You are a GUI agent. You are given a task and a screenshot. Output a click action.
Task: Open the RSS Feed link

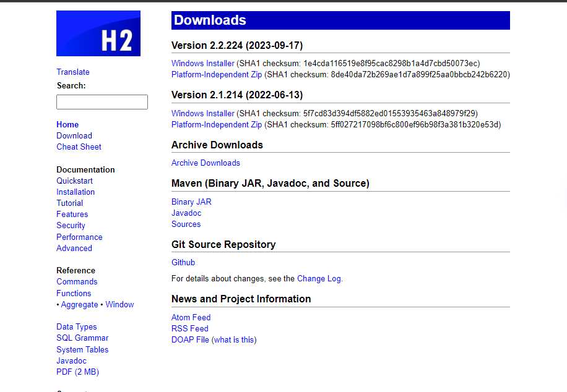[190, 329]
